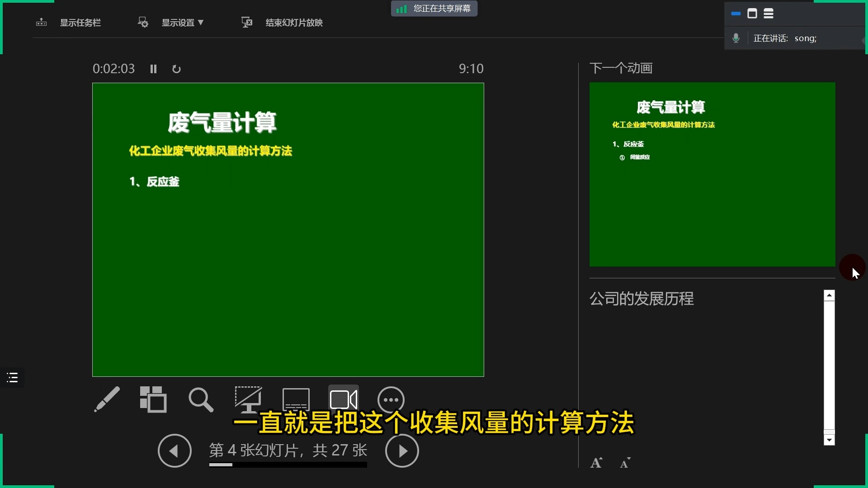Minimize the meeting floating panel
This screenshot has width=868, height=488.
(736, 14)
